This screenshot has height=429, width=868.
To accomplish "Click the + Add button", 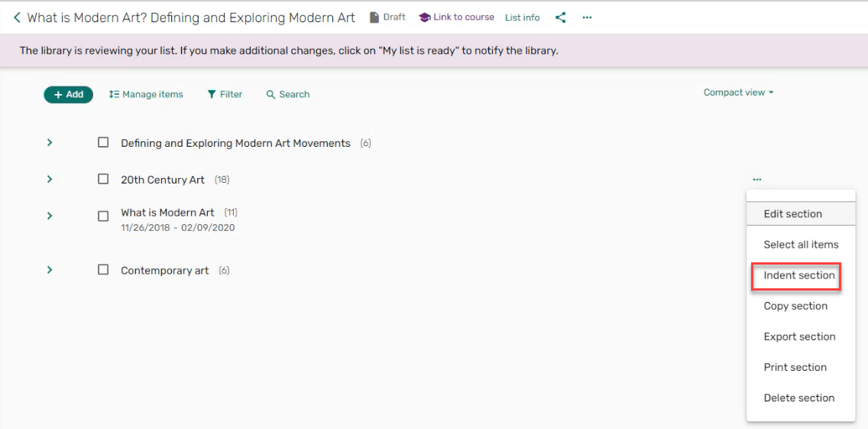I will point(69,94).
